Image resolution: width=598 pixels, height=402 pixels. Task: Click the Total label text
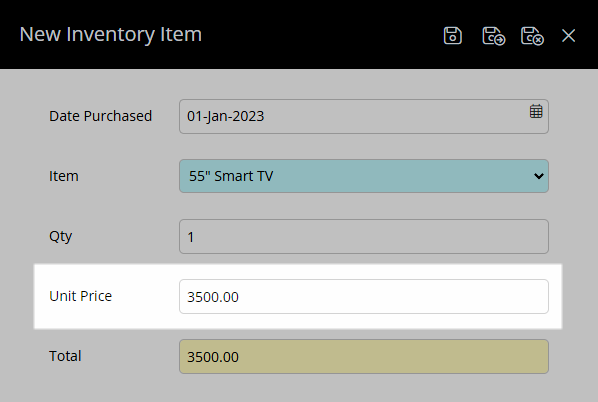click(65, 356)
